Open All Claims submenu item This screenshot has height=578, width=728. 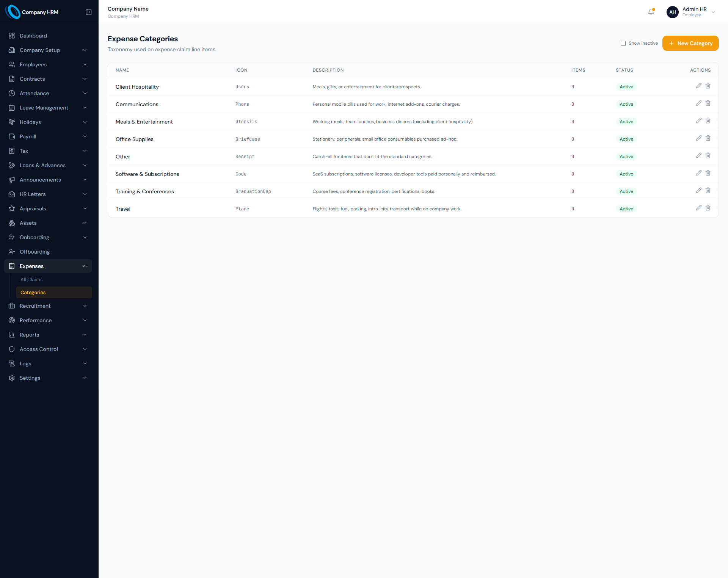pyautogui.click(x=54, y=279)
